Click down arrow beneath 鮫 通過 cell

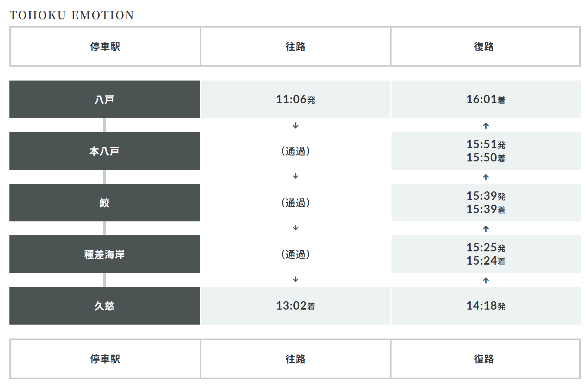click(x=295, y=228)
